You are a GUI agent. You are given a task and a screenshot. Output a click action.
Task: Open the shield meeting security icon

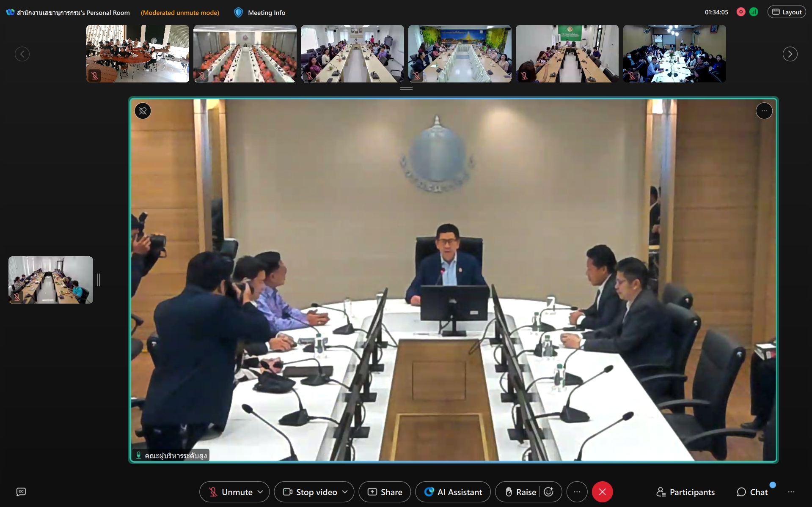(x=238, y=13)
